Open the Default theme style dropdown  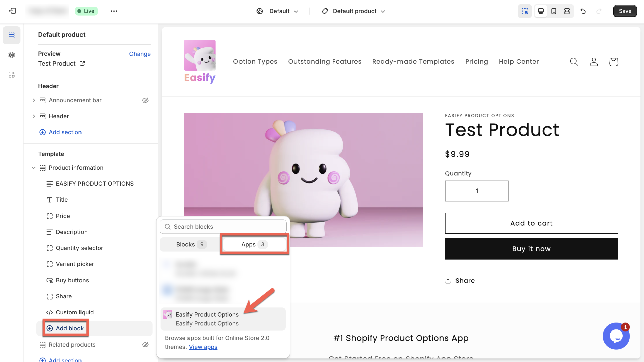click(278, 11)
